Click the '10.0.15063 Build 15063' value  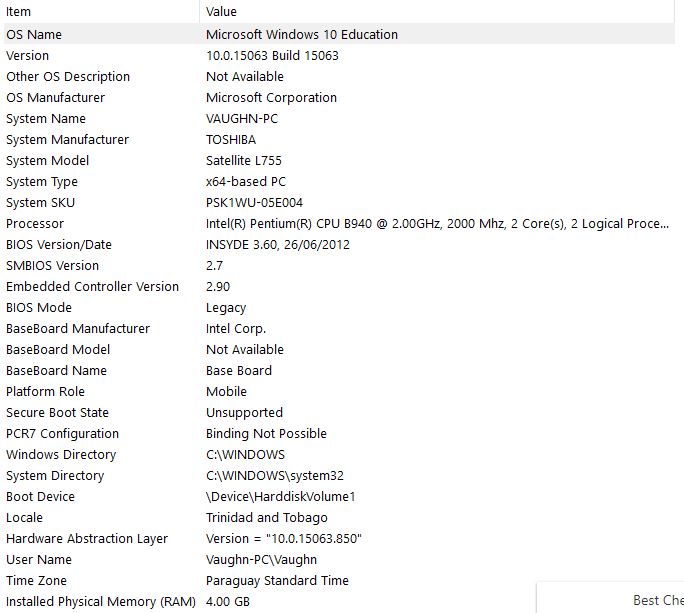tap(272, 55)
